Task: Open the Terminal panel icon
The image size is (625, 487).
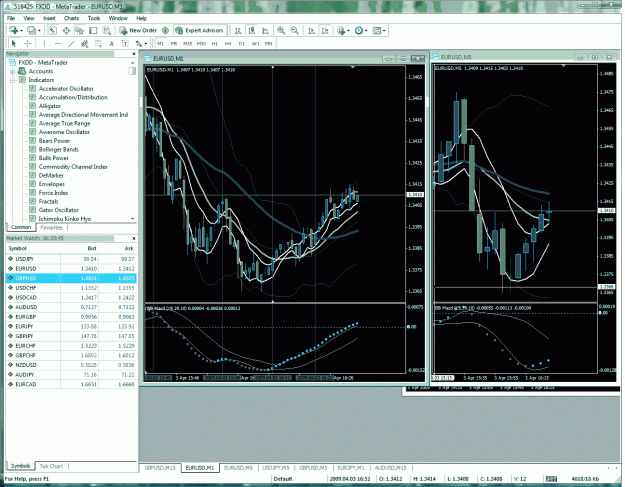Action: click(x=93, y=30)
